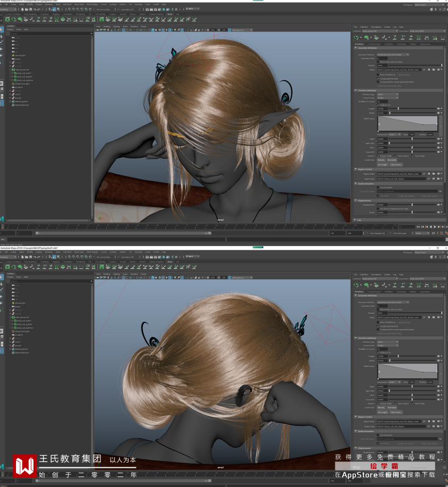Click green description-surface icon in lower XGen panel
Viewport: 448px width, 487px height.
[x=367, y=285]
